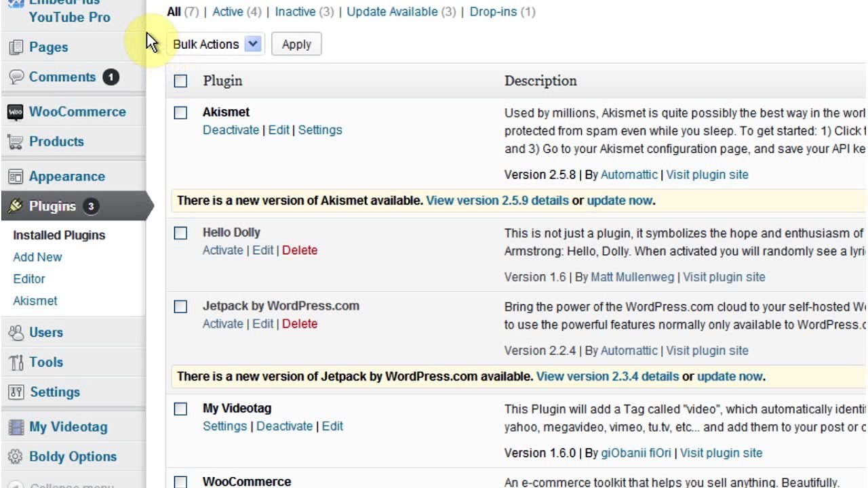Click the Boldy Options gear icon

(16, 457)
